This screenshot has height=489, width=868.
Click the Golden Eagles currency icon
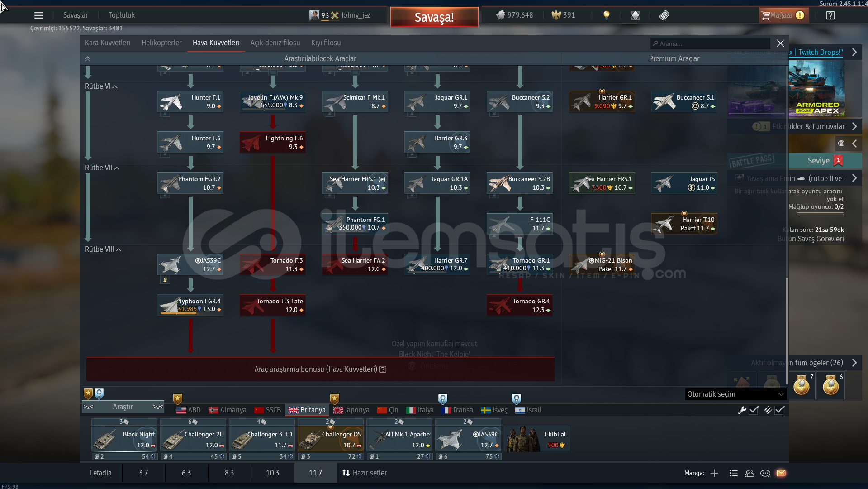pyautogui.click(x=556, y=15)
